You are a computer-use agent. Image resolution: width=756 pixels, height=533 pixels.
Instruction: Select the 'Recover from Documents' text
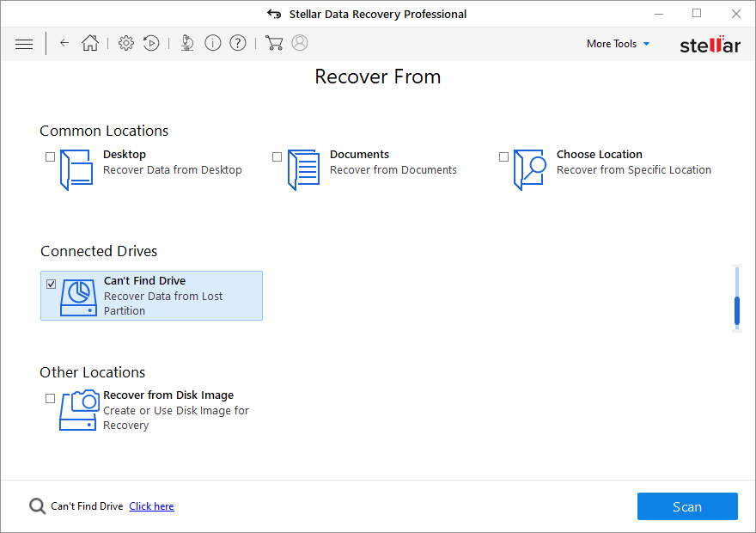(393, 170)
